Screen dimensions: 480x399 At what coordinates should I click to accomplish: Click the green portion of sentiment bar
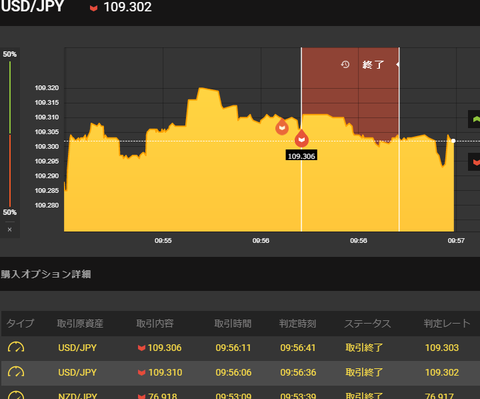pyautogui.click(x=10, y=97)
